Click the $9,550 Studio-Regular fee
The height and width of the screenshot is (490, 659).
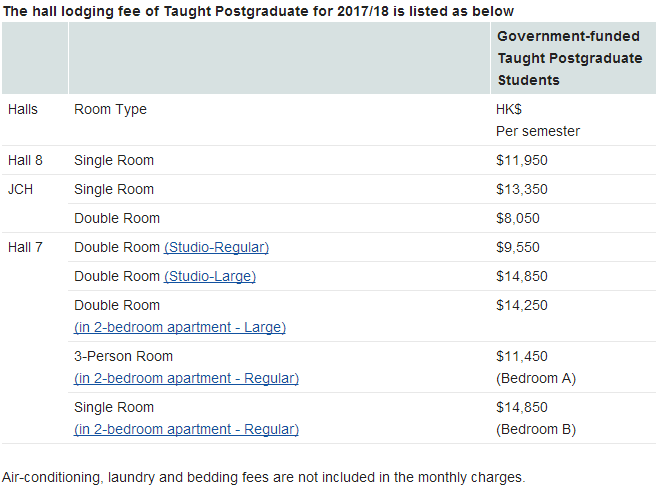518,247
